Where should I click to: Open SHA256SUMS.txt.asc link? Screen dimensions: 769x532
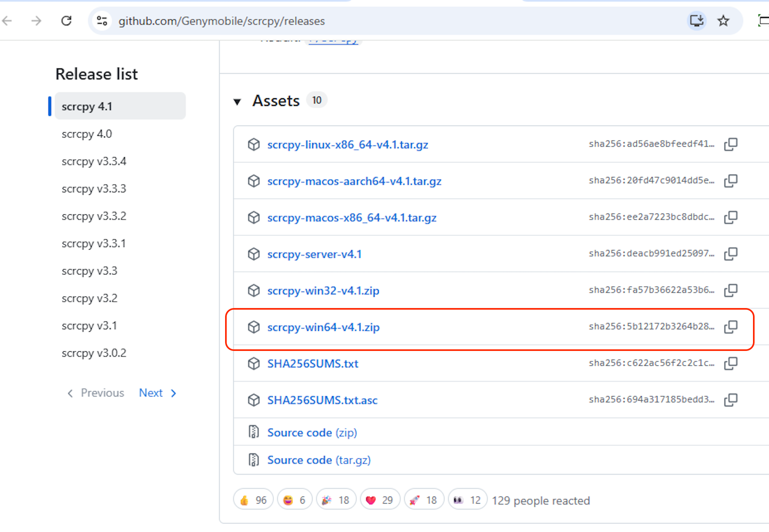322,400
